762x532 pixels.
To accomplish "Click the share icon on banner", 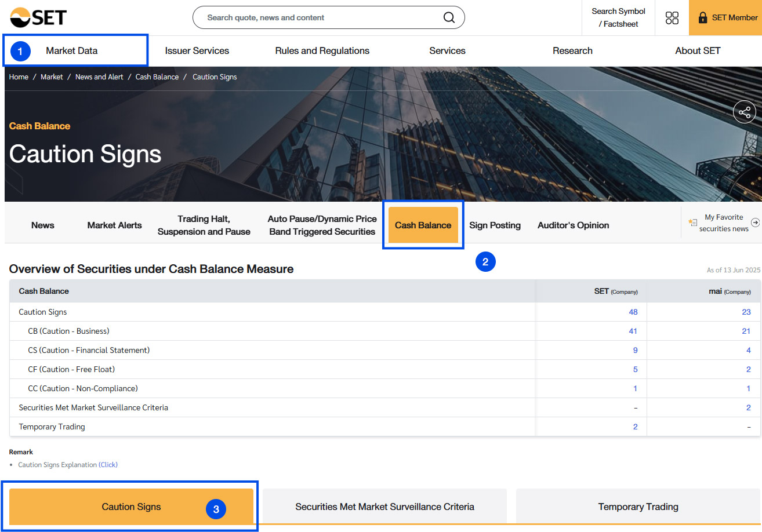I will coord(745,112).
